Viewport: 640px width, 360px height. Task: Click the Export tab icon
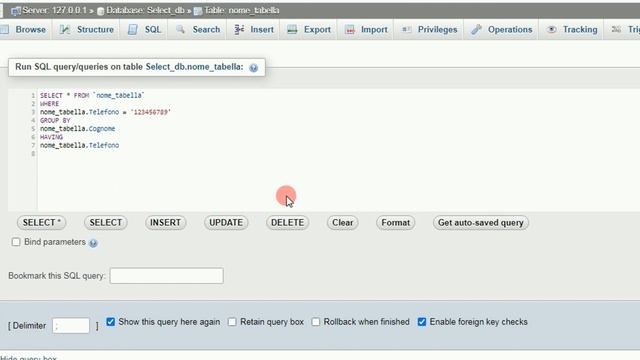tap(292, 29)
